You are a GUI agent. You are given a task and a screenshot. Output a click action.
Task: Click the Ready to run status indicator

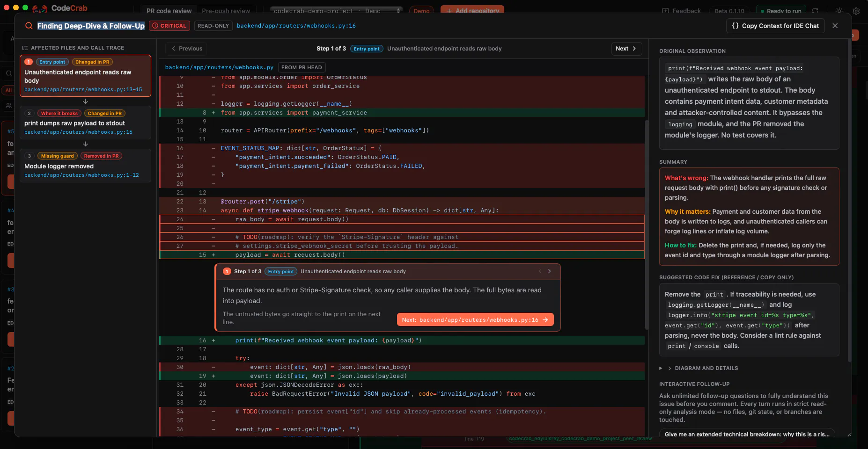pyautogui.click(x=781, y=11)
